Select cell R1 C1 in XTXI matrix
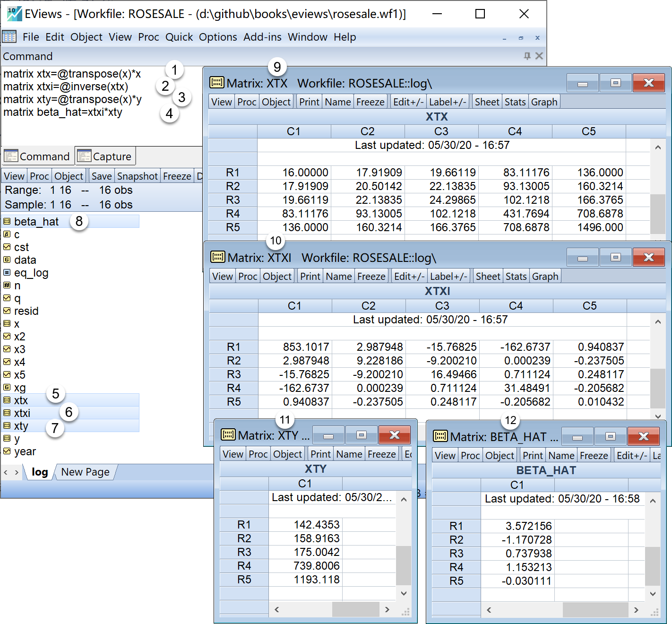This screenshot has height=624, width=672. click(x=295, y=347)
